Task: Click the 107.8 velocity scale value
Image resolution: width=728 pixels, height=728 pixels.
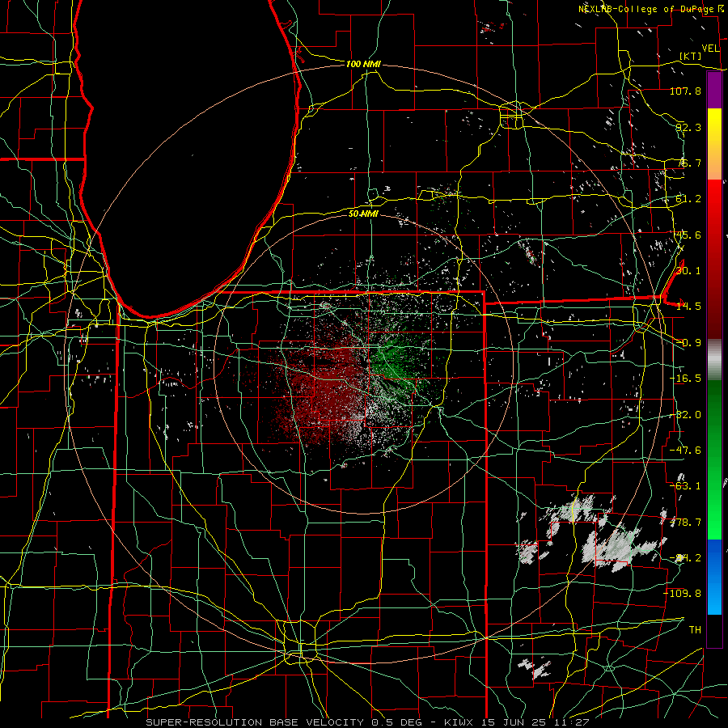Action: (x=685, y=91)
